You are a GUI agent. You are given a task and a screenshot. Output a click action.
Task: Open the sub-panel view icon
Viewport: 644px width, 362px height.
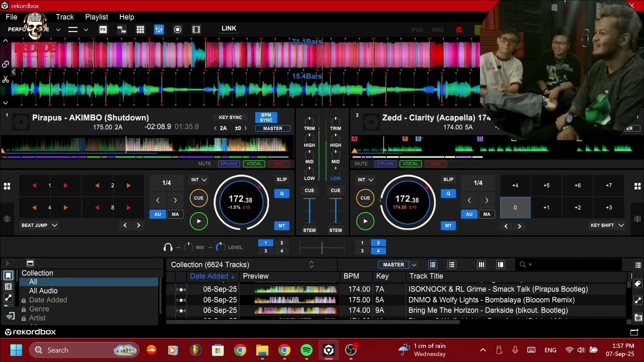click(501, 265)
